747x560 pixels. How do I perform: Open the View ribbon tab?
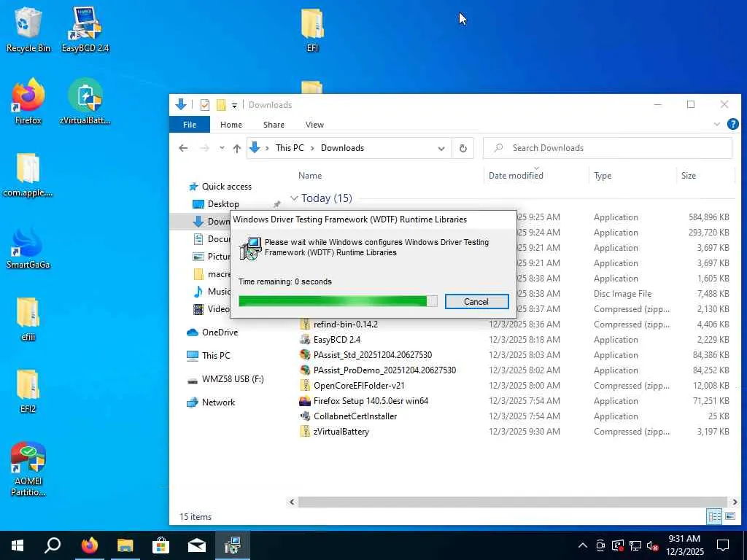coord(314,125)
